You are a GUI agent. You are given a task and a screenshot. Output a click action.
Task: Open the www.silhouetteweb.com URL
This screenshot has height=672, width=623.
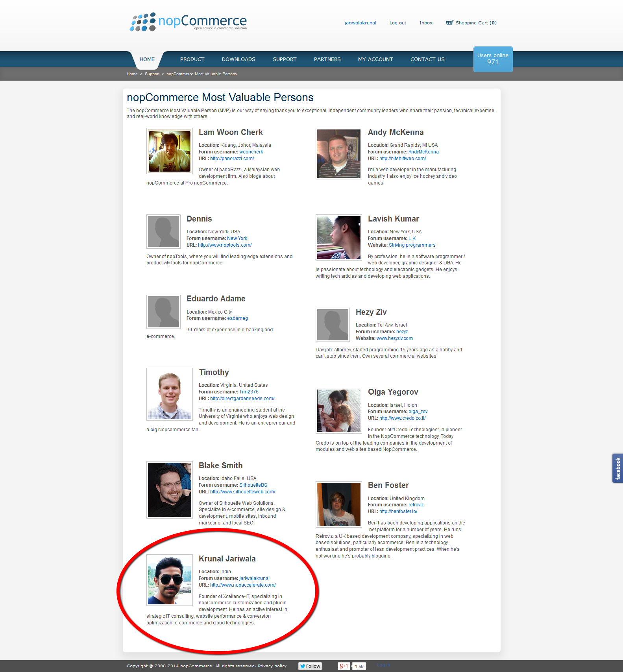(243, 492)
